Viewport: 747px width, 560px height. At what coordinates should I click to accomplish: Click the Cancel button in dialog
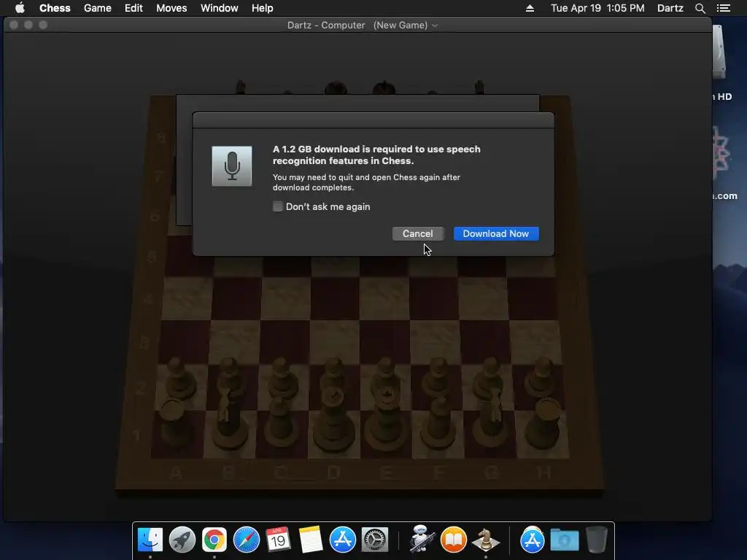point(418,233)
